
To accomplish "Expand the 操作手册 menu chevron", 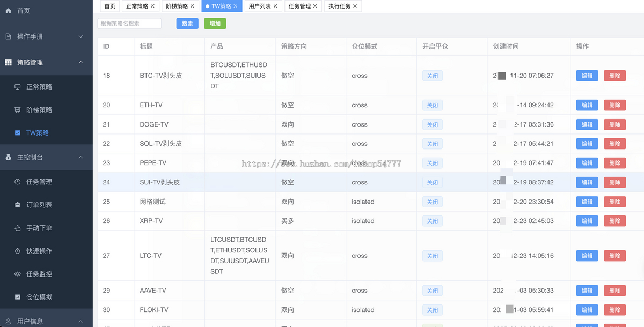I will coord(81,36).
